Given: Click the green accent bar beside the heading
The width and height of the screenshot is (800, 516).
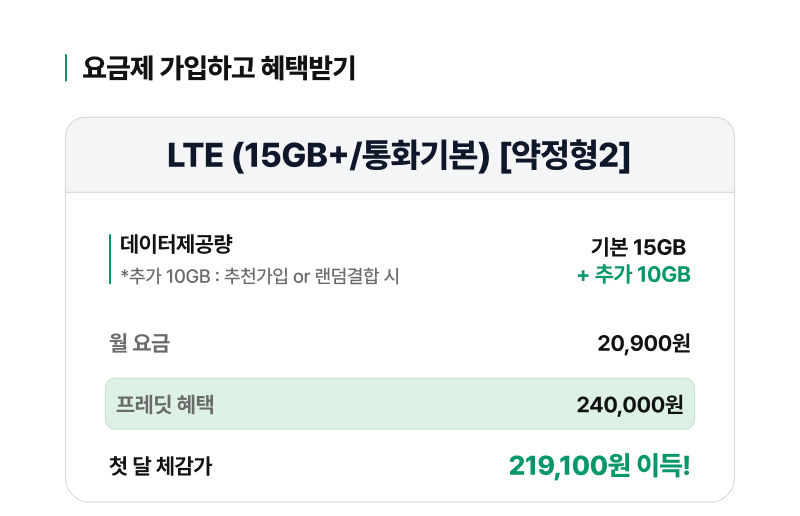Looking at the screenshot, I should point(66,68).
